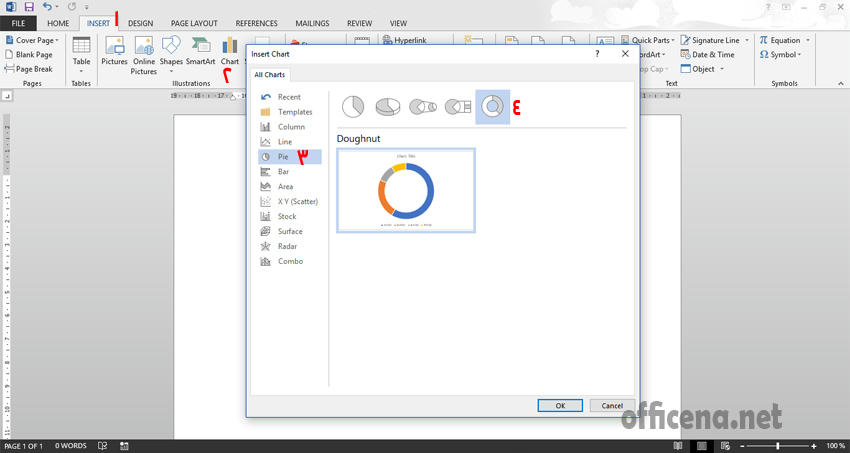Select the 3-D Pie chart subtype icon
The width and height of the screenshot is (850, 453).
pyautogui.click(x=388, y=106)
